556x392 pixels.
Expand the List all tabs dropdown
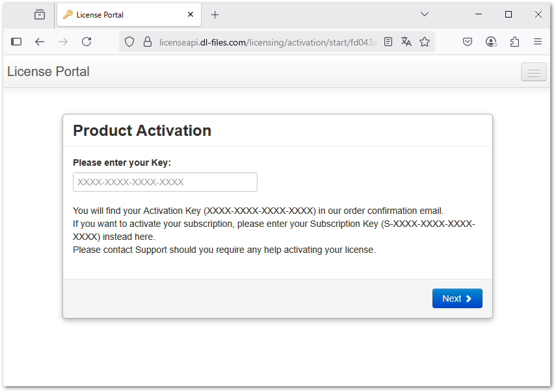click(x=425, y=14)
